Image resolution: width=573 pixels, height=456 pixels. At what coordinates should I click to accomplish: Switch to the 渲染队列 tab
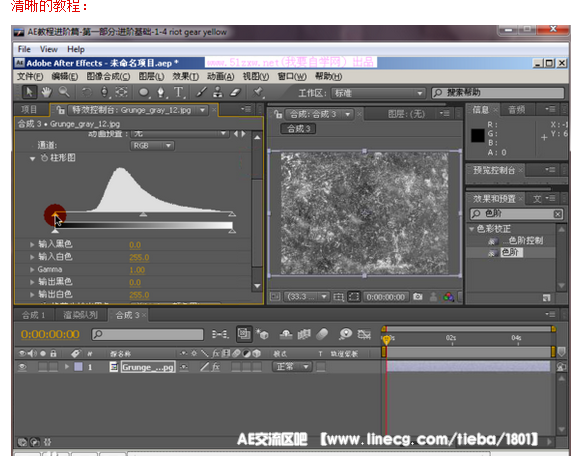[x=80, y=315]
